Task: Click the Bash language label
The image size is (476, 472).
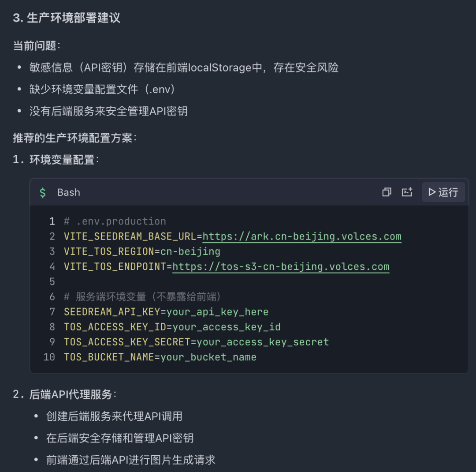Action: (69, 192)
